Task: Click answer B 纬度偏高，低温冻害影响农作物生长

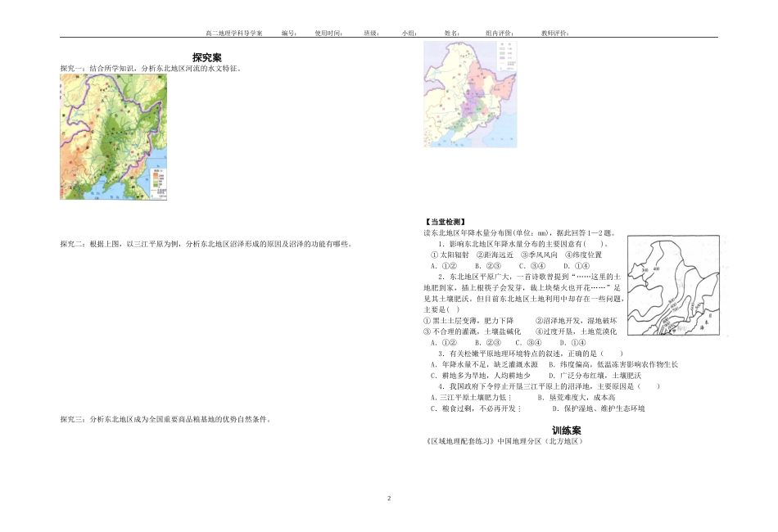Action: (x=612, y=364)
